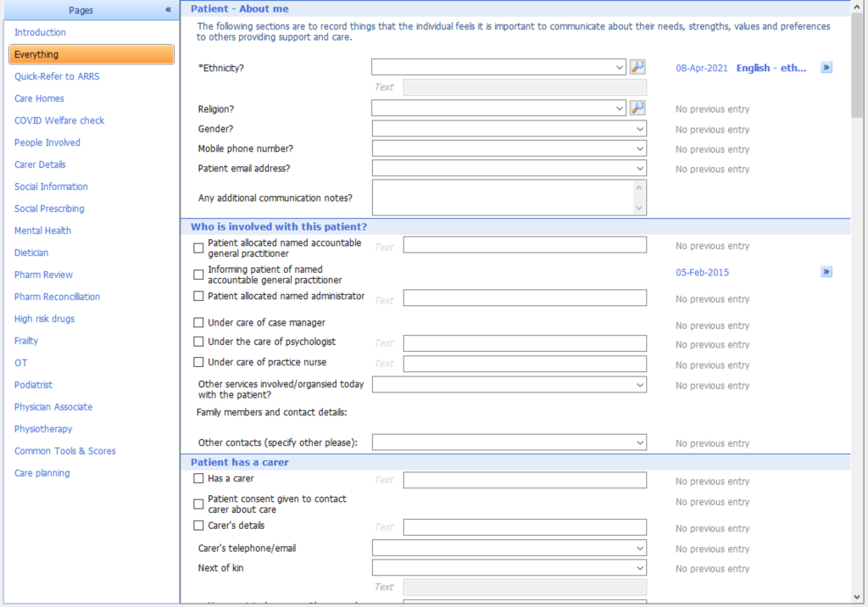The width and height of the screenshot is (868, 607).
Task: Click the form scrollbar up arrow
Action: click(x=857, y=7)
